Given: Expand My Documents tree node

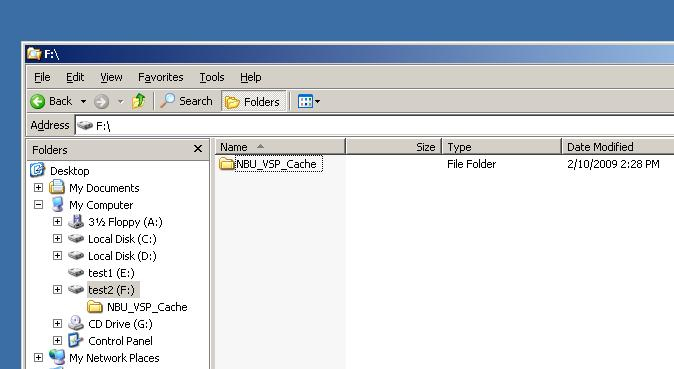Looking at the screenshot, I should click(x=39, y=188).
